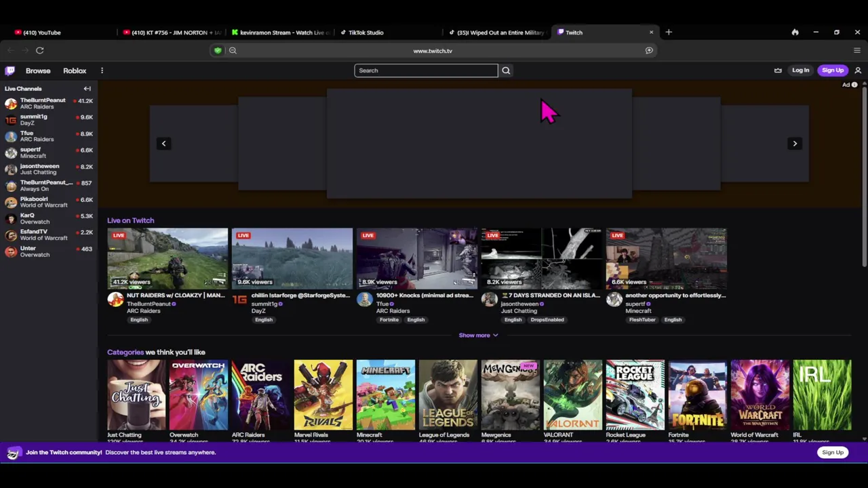Viewport: 868px width, 488px height.
Task: Go back with browser back arrow
Action: click(10, 50)
